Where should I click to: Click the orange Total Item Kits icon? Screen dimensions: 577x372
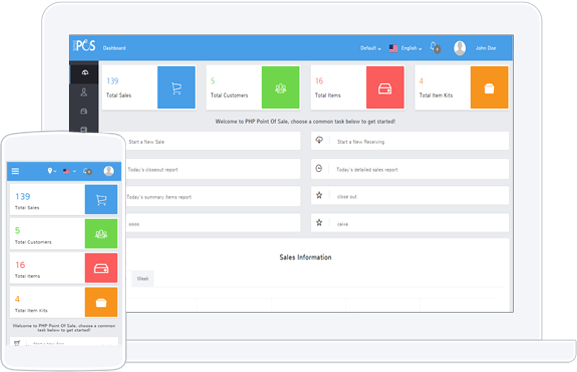(489, 88)
